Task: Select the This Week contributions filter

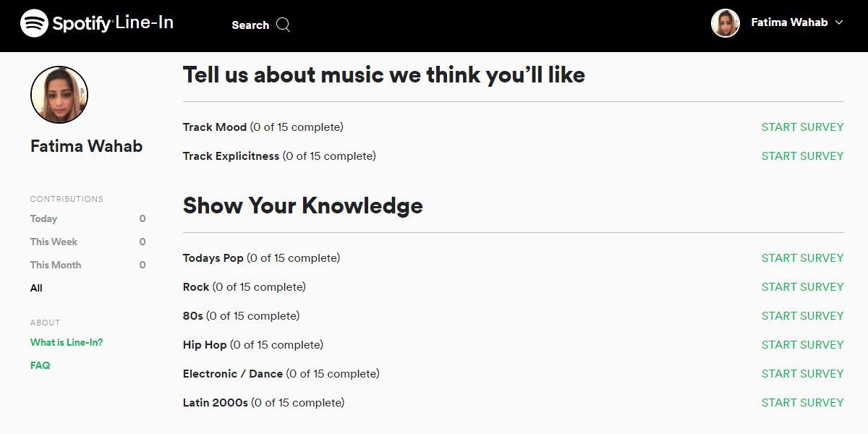Action: click(x=54, y=242)
